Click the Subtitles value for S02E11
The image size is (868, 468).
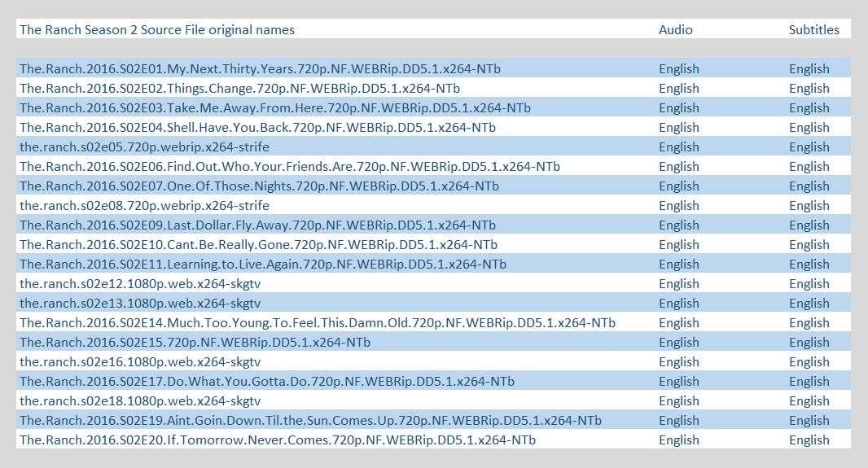(809, 265)
